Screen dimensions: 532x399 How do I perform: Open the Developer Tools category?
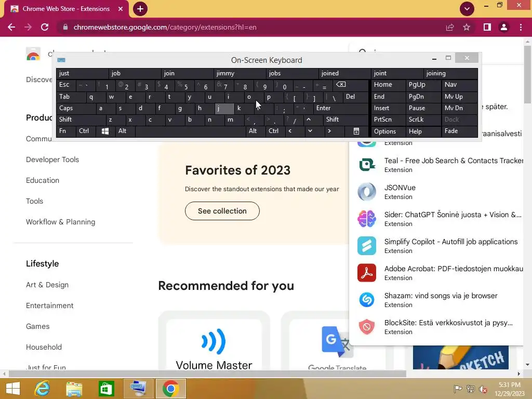[x=52, y=159]
